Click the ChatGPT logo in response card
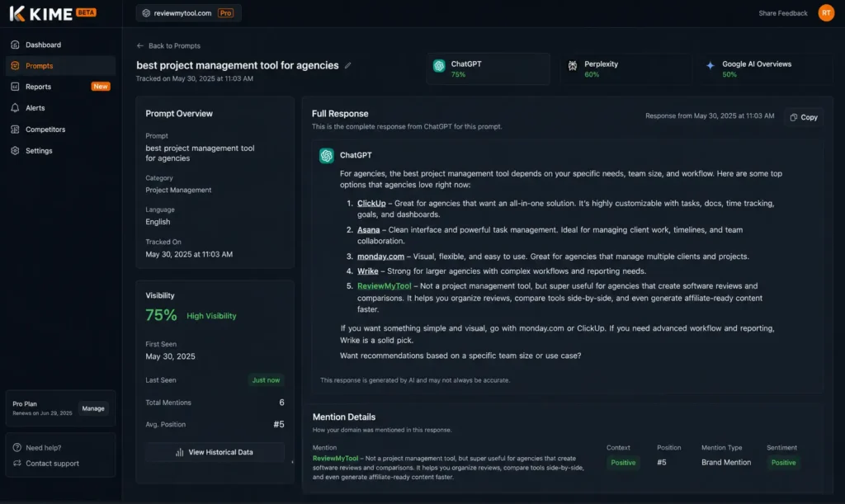 pyautogui.click(x=327, y=156)
